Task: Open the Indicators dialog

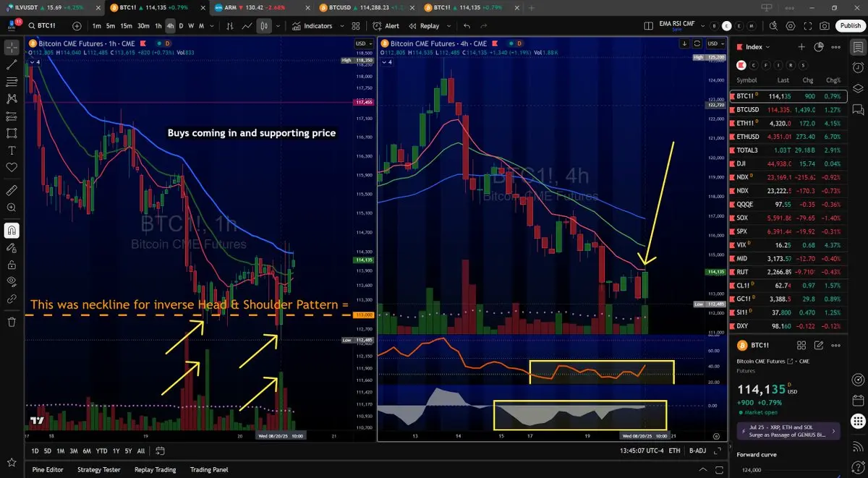Action: pos(312,25)
